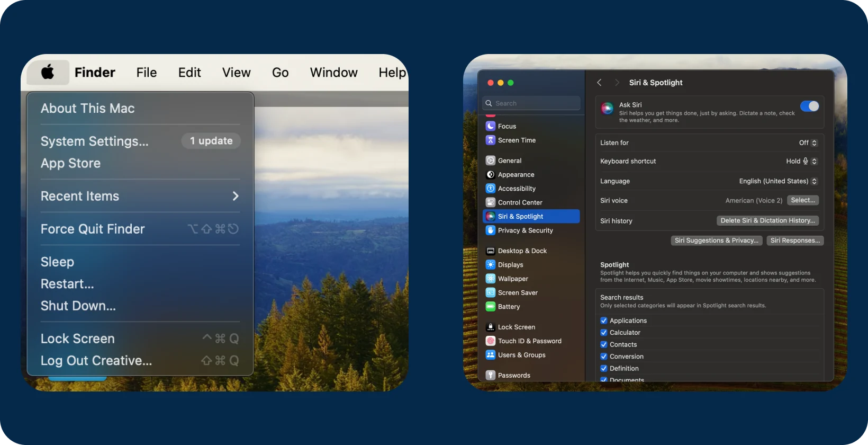This screenshot has width=868, height=445.
Task: Uncheck the Contacts search result
Action: [x=604, y=344]
